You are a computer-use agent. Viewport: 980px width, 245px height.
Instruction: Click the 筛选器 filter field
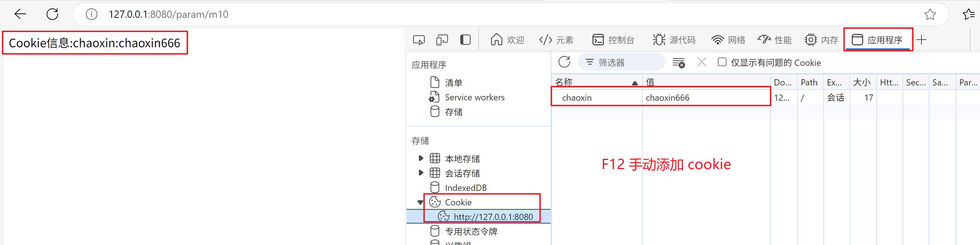coord(621,63)
